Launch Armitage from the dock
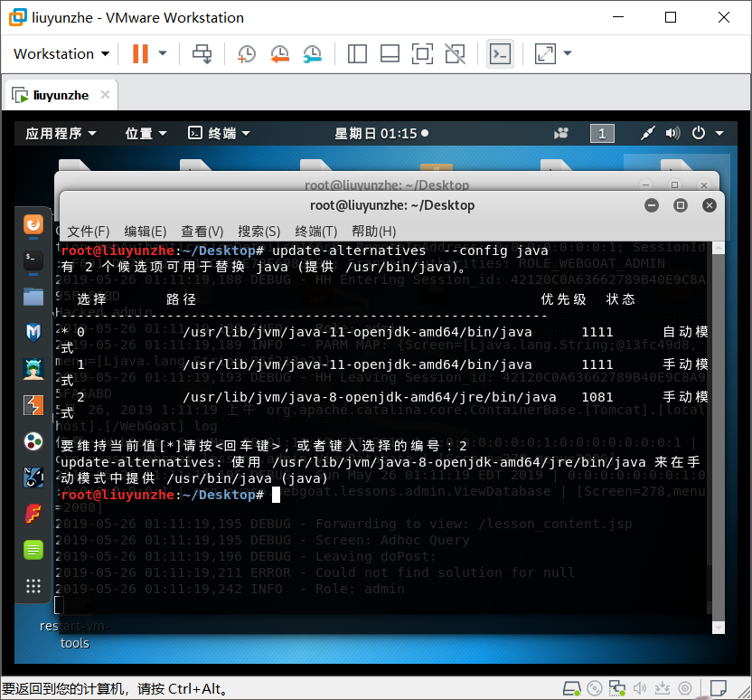The height and width of the screenshot is (700, 752). tap(33, 369)
